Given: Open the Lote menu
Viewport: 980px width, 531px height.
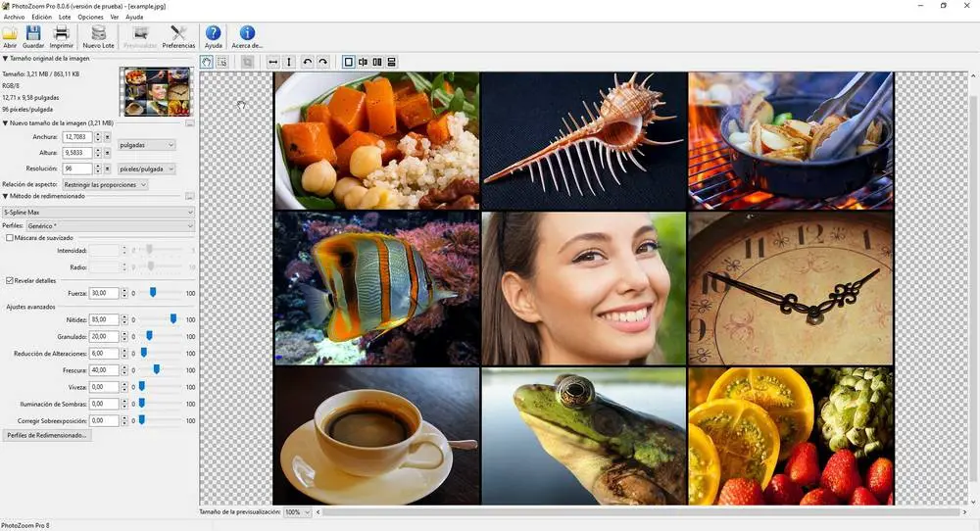Looking at the screenshot, I should 65,18.
